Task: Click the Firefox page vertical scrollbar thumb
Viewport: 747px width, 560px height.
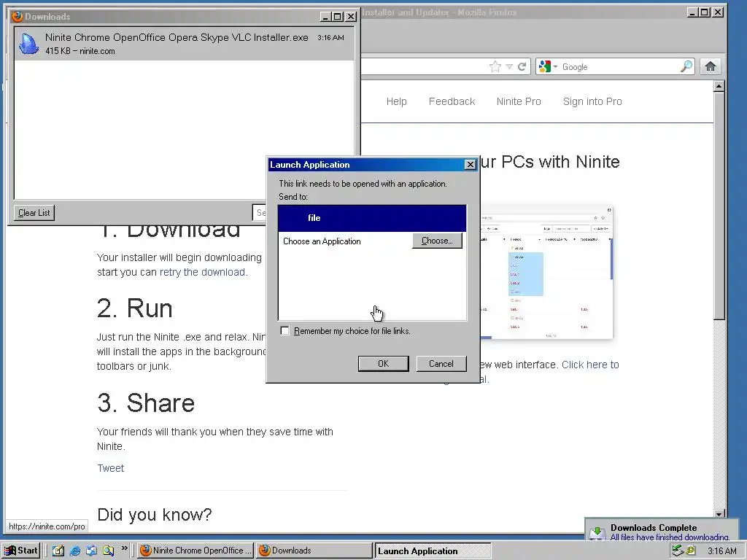Action: point(719,206)
